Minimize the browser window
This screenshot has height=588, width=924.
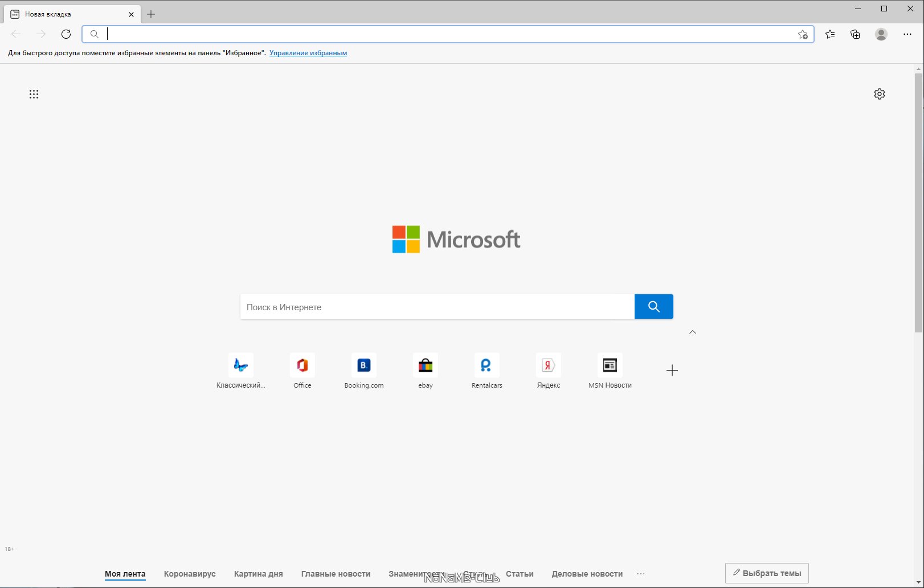pyautogui.click(x=858, y=9)
